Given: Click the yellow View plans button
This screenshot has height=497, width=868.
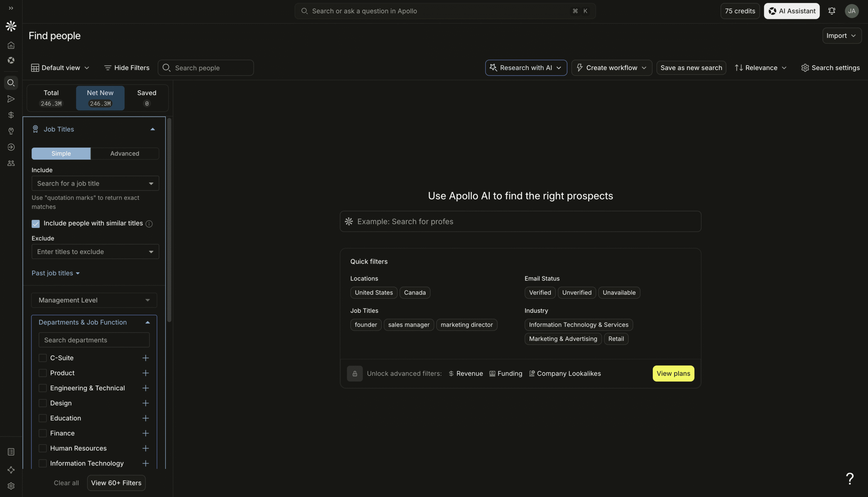Looking at the screenshot, I should (x=673, y=373).
